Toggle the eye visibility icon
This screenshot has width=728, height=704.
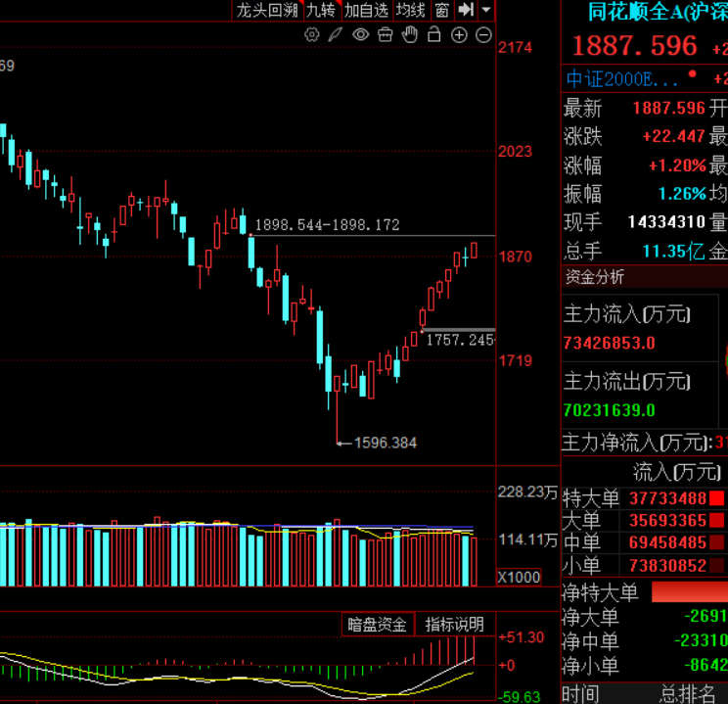361,35
